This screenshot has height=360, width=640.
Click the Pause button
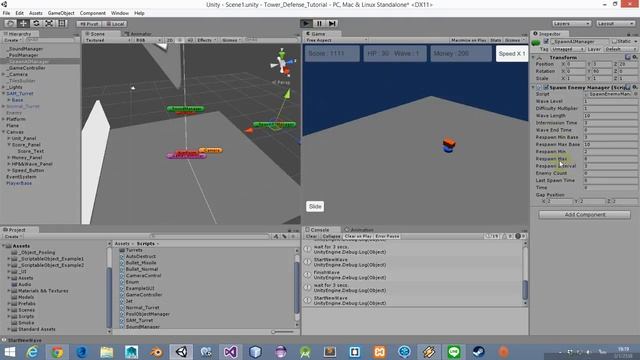point(319,24)
